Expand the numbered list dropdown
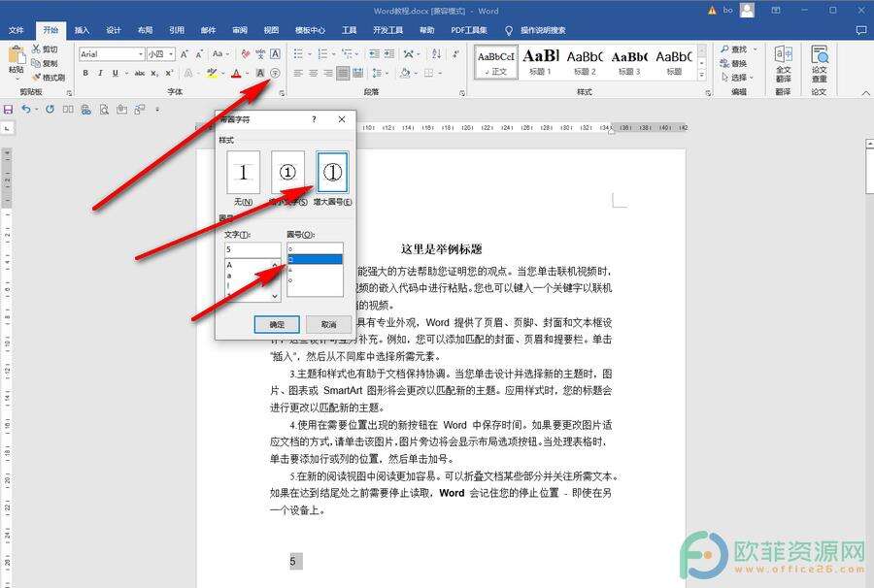Viewport: 874px width, 588px height. tap(334, 54)
